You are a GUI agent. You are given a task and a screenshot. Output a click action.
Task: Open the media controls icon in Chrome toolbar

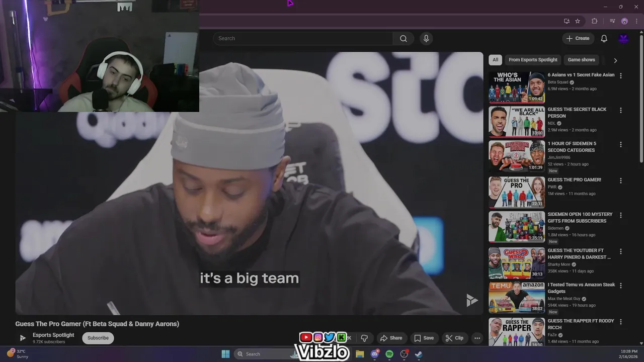612,21
